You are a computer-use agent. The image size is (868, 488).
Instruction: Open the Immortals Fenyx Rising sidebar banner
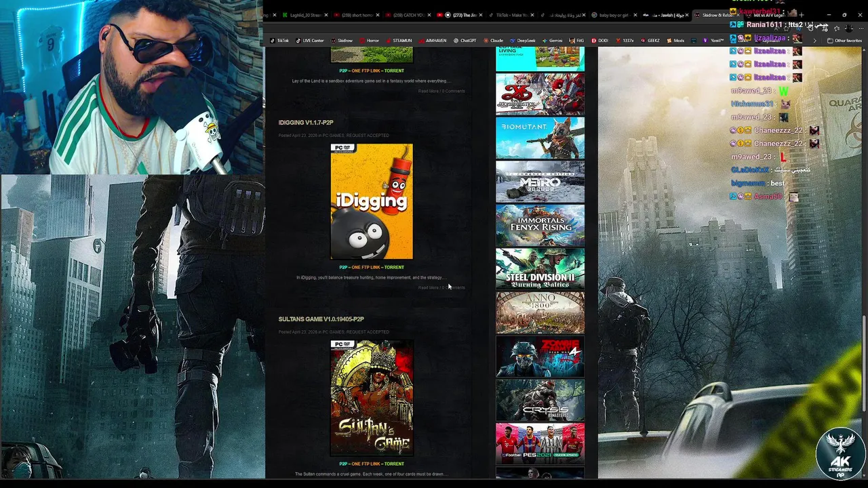point(540,225)
